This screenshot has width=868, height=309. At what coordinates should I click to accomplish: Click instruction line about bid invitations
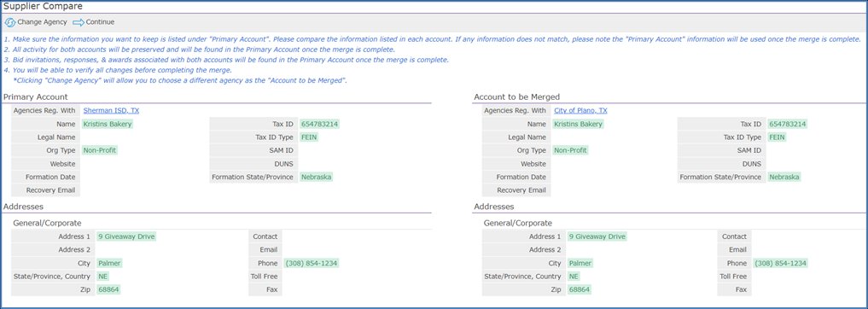coord(226,60)
